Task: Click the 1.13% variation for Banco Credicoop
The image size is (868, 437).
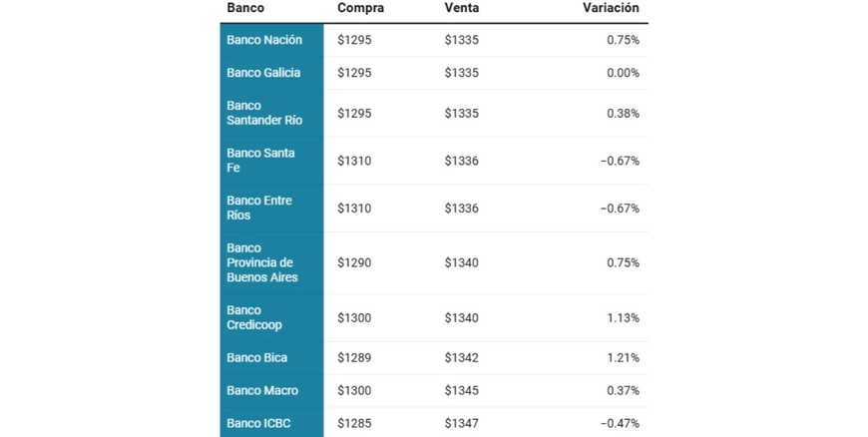Action: (x=623, y=317)
